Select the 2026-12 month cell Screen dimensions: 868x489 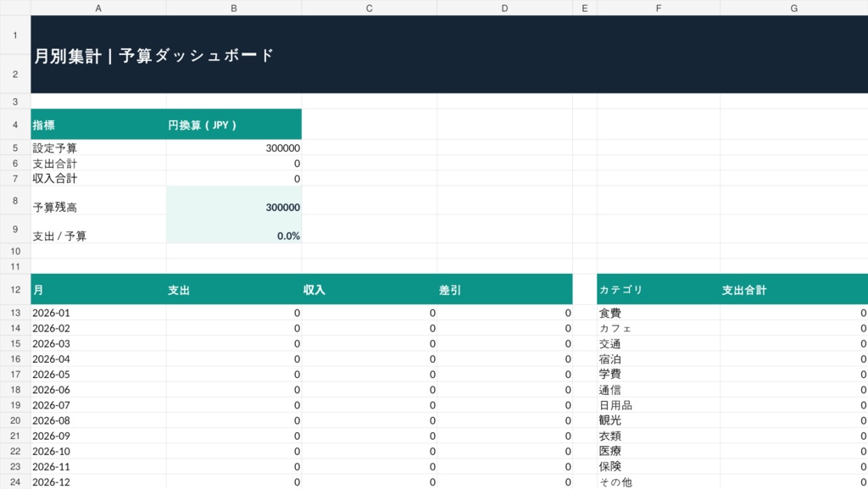coord(98,482)
